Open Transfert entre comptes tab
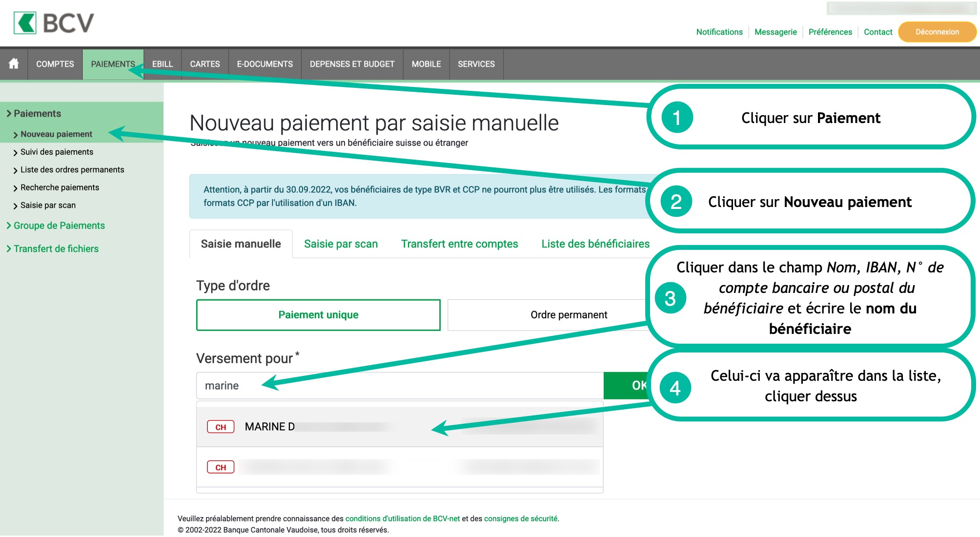The height and width of the screenshot is (537, 980). (x=459, y=244)
